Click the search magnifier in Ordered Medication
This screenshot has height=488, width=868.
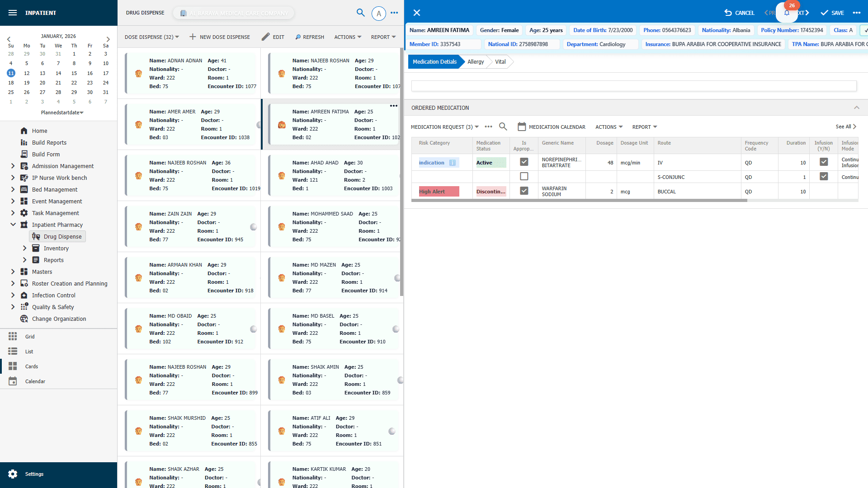pyautogui.click(x=503, y=127)
